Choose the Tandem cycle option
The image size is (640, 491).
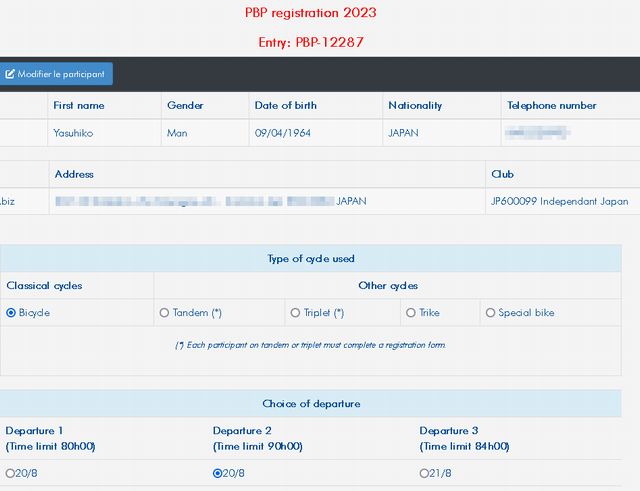[x=164, y=313]
